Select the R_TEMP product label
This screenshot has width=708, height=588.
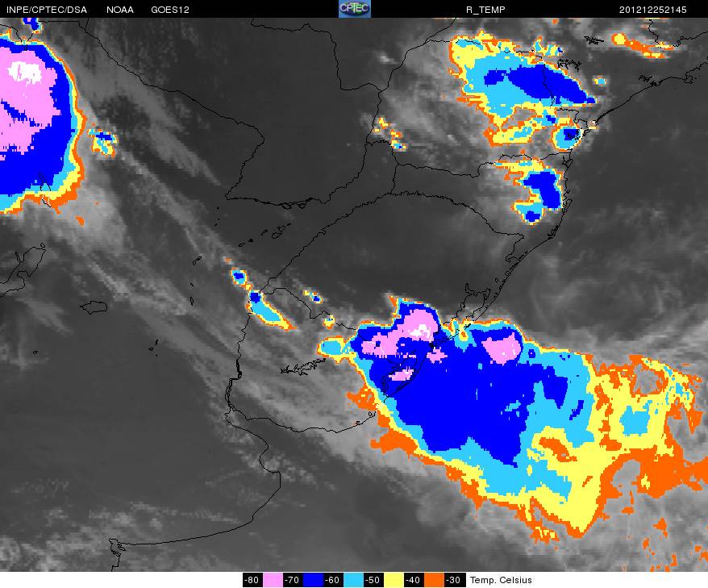485,10
